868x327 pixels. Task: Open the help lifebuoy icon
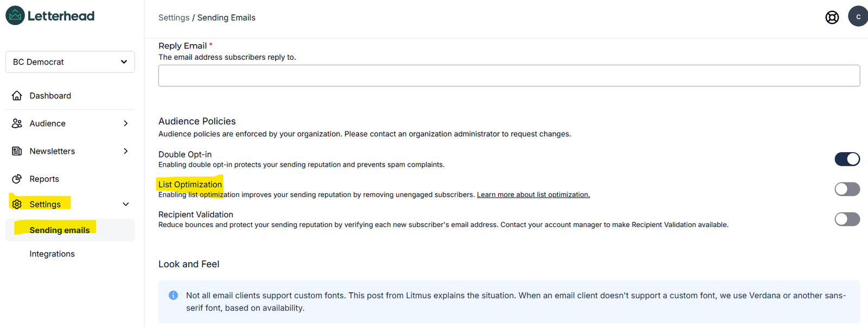(x=832, y=17)
